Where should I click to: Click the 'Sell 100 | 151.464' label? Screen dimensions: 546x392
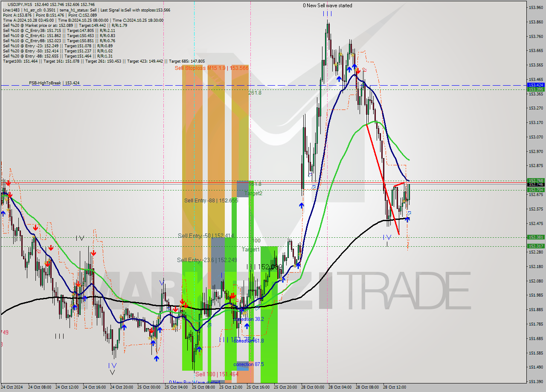pos(217,374)
